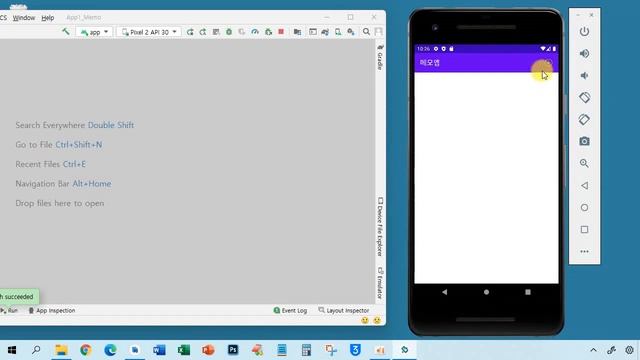The height and width of the screenshot is (360, 640).
Task: Open the Event Log
Action: [x=290, y=311]
